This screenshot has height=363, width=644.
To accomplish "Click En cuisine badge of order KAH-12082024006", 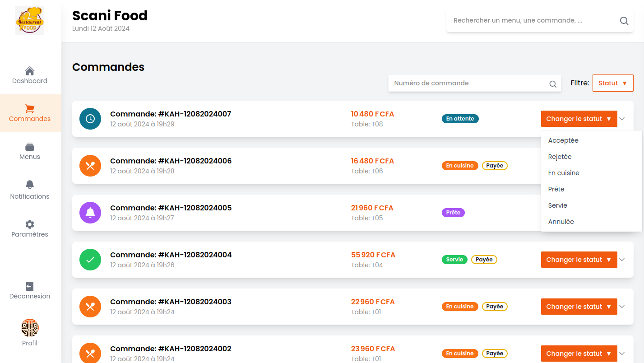I will click(460, 166).
